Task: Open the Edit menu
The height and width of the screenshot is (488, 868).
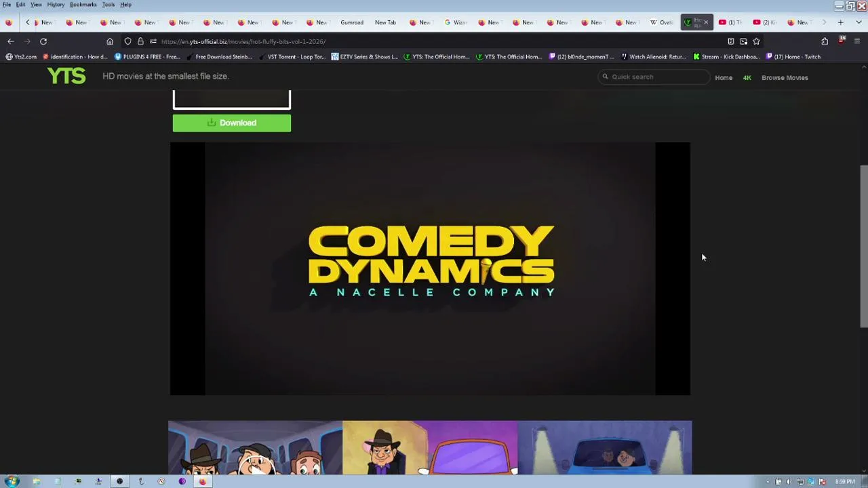Action: coord(21,5)
